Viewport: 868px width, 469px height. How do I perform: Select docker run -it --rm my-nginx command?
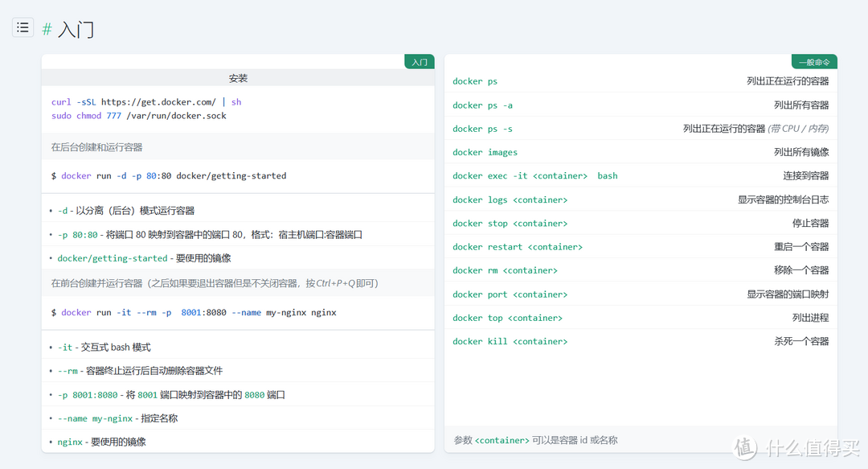(x=194, y=313)
